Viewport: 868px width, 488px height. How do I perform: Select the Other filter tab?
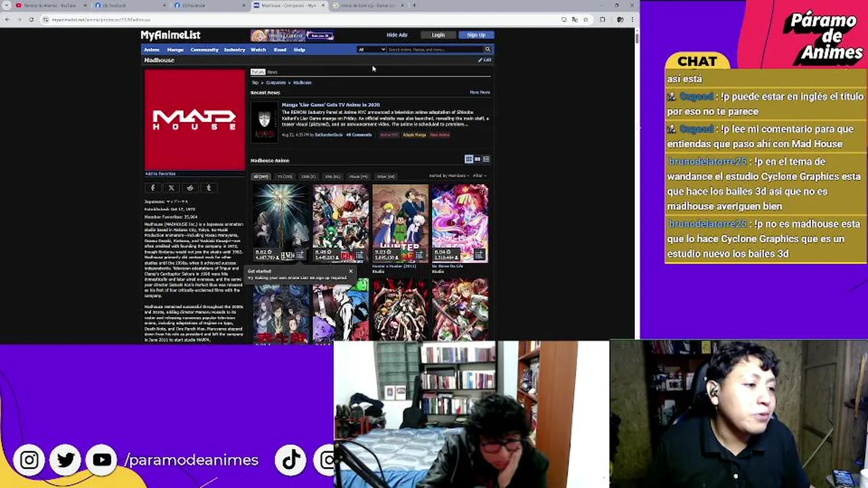click(386, 177)
